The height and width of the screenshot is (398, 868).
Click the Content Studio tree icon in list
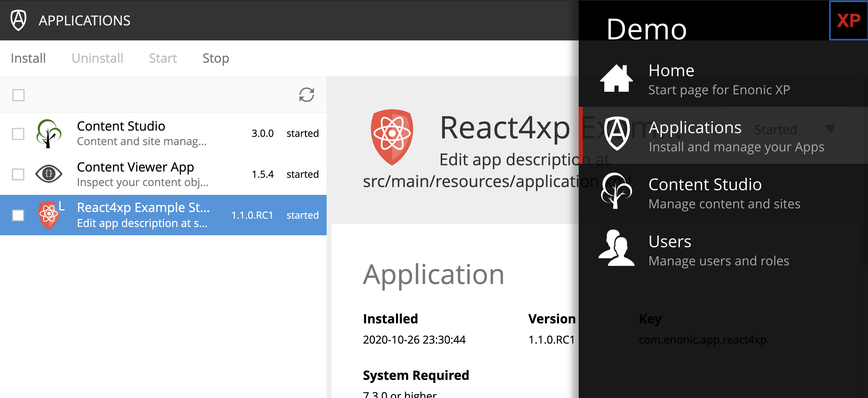click(x=48, y=134)
